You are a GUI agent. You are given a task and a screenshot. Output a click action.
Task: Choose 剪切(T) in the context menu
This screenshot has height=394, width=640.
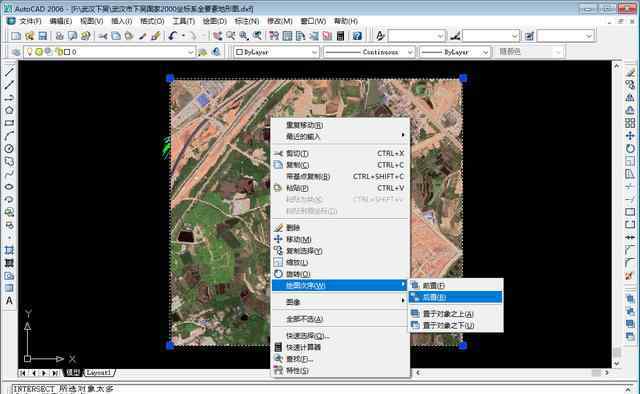tap(340, 154)
